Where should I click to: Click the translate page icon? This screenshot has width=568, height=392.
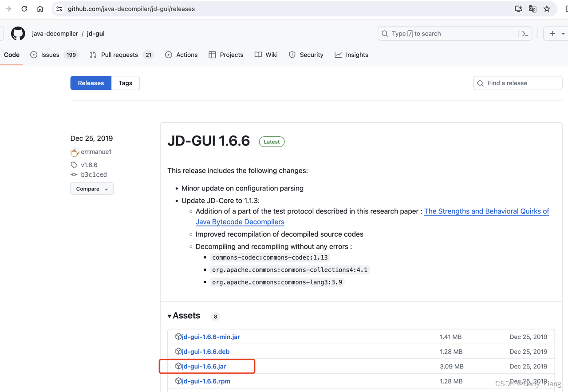[x=532, y=9]
